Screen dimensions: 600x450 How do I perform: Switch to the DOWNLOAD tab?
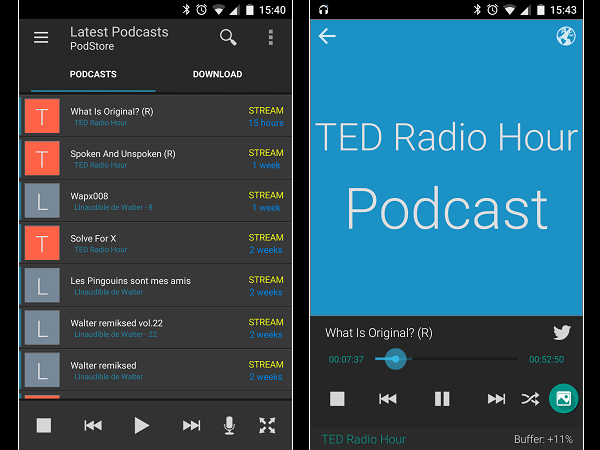coord(217,74)
